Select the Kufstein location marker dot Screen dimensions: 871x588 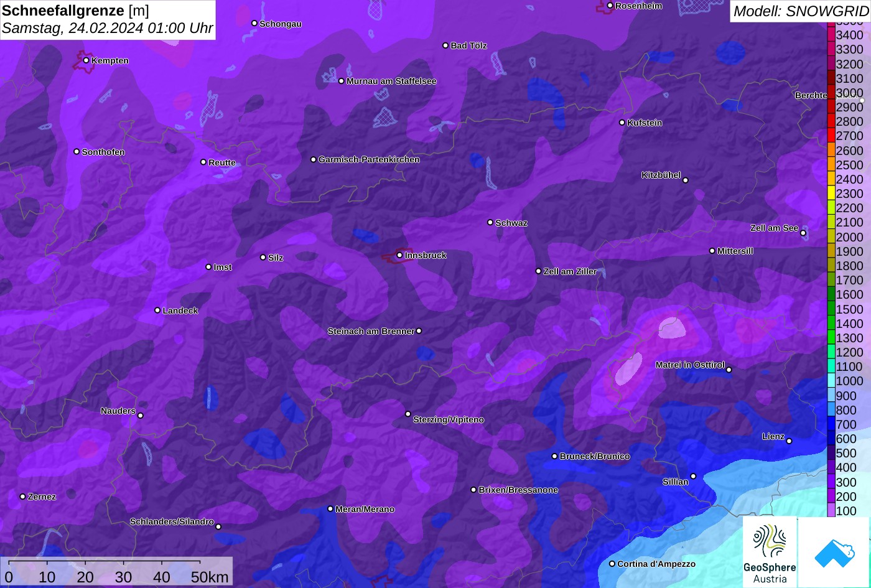(622, 123)
